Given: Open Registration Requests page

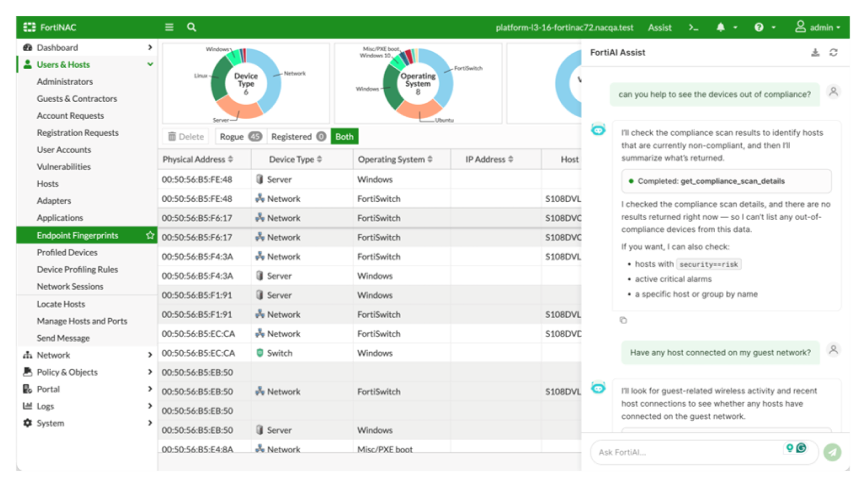Looking at the screenshot, I should click(x=77, y=133).
